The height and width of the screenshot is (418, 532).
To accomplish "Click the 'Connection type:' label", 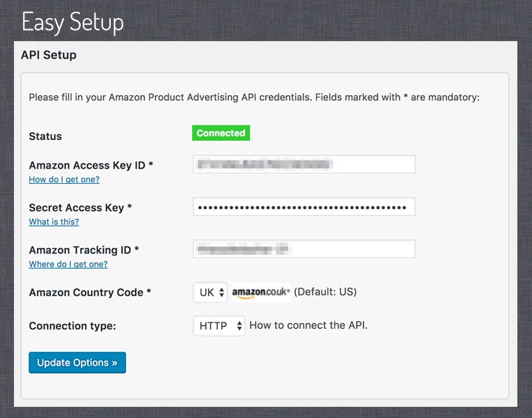I will click(72, 326).
